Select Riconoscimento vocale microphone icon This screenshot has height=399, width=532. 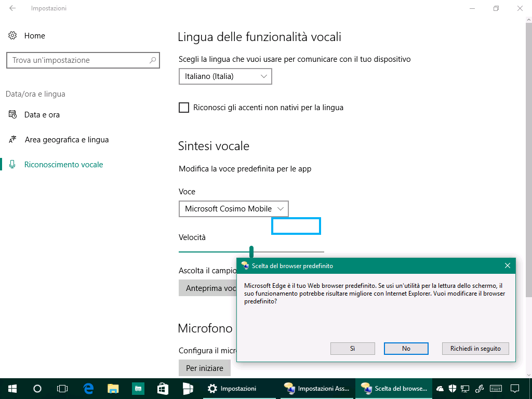click(x=12, y=164)
